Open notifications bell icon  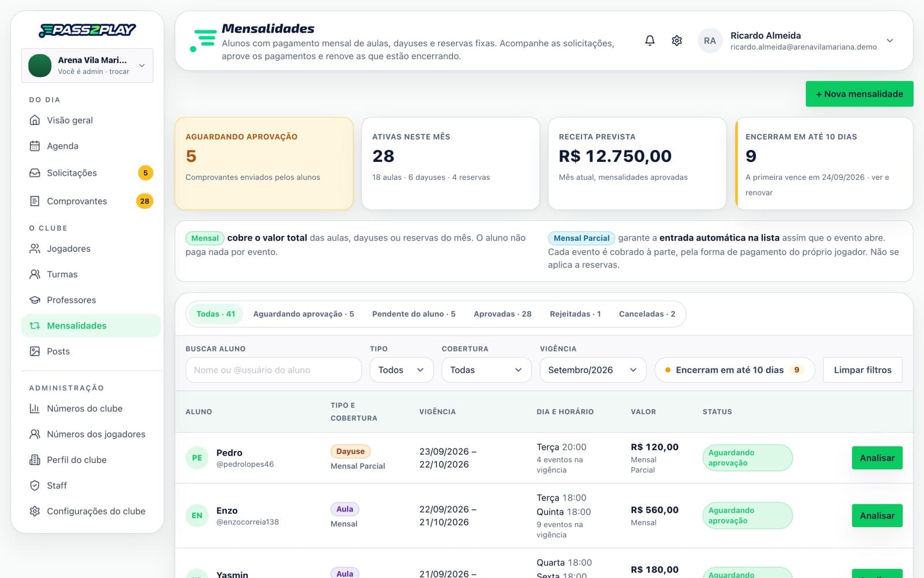tap(650, 40)
